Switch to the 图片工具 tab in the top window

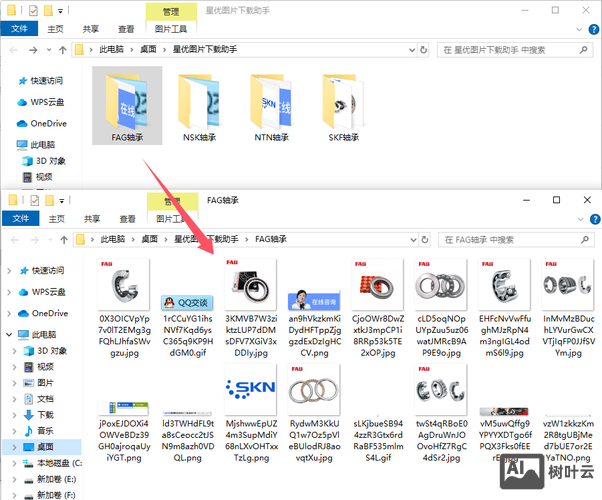pyautogui.click(x=172, y=29)
